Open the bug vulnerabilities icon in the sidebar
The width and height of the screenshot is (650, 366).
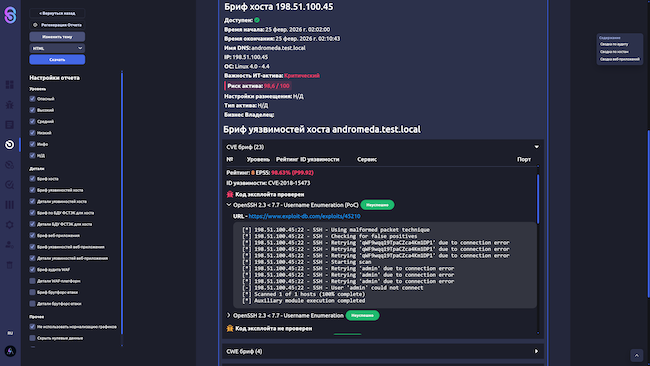tap(10, 104)
